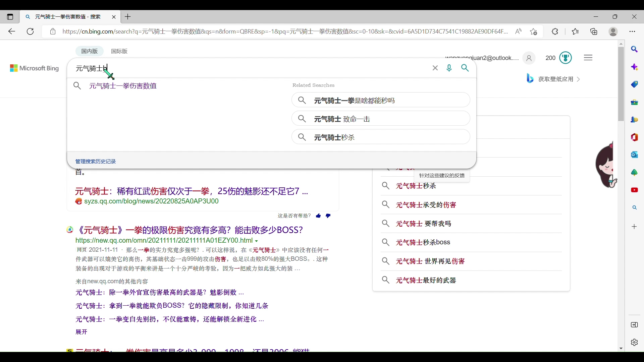Screen dimensions: 644x362
Task: Open sidebar settings gear
Action: click(634, 342)
